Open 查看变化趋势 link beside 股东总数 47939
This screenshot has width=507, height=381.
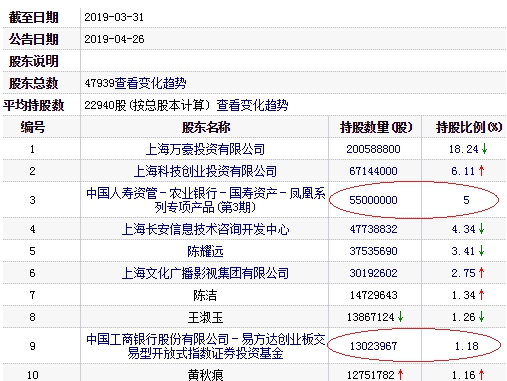(150, 83)
